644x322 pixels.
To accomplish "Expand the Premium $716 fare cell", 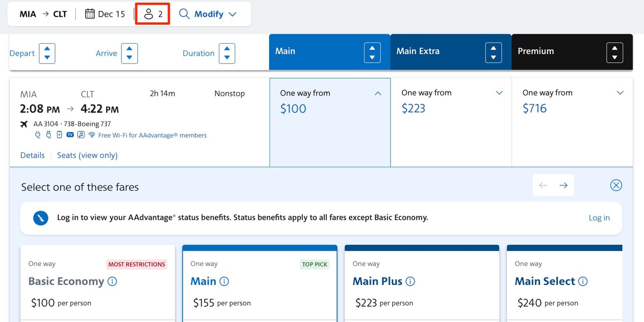I will tap(573, 122).
